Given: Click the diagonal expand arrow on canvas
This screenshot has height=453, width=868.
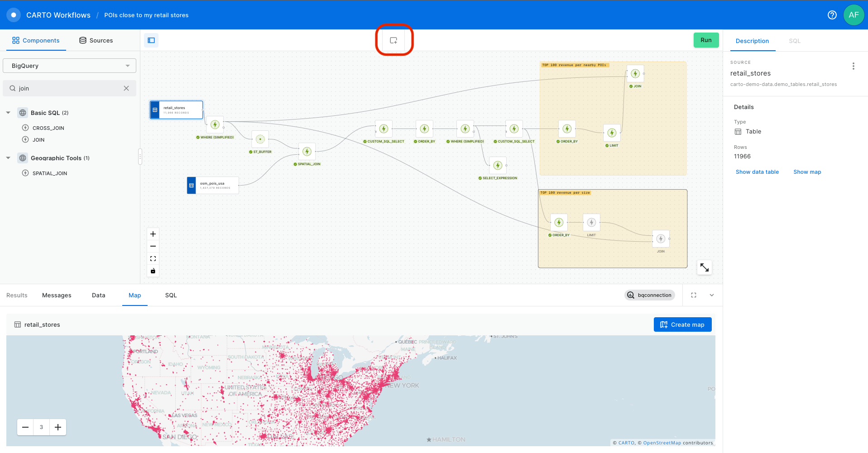Looking at the screenshot, I should tap(704, 267).
